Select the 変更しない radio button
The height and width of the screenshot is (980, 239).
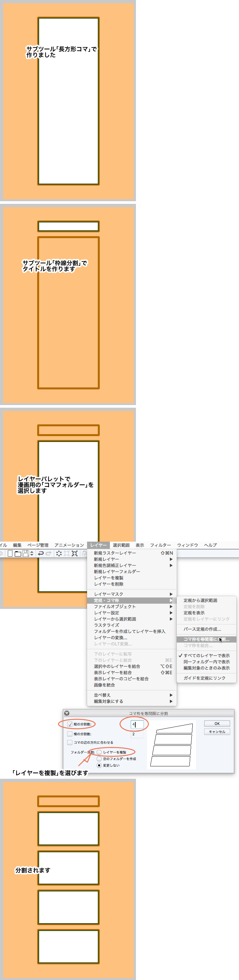coord(99,765)
